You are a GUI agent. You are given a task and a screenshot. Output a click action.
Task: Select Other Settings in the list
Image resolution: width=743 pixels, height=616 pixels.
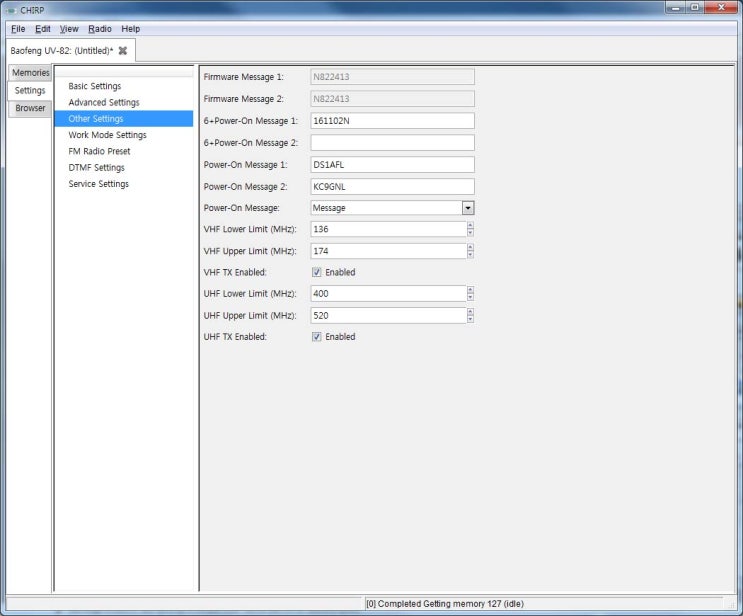(124, 118)
